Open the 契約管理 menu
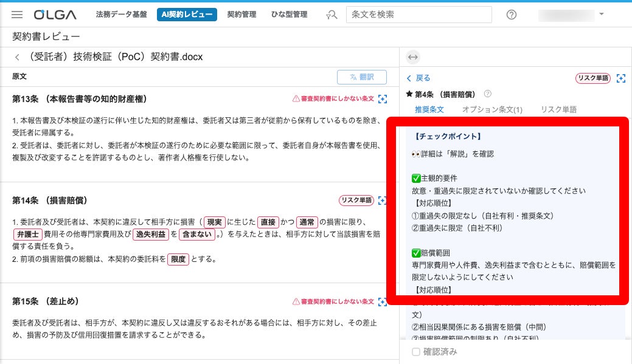This screenshot has height=364, width=632. 241,15
